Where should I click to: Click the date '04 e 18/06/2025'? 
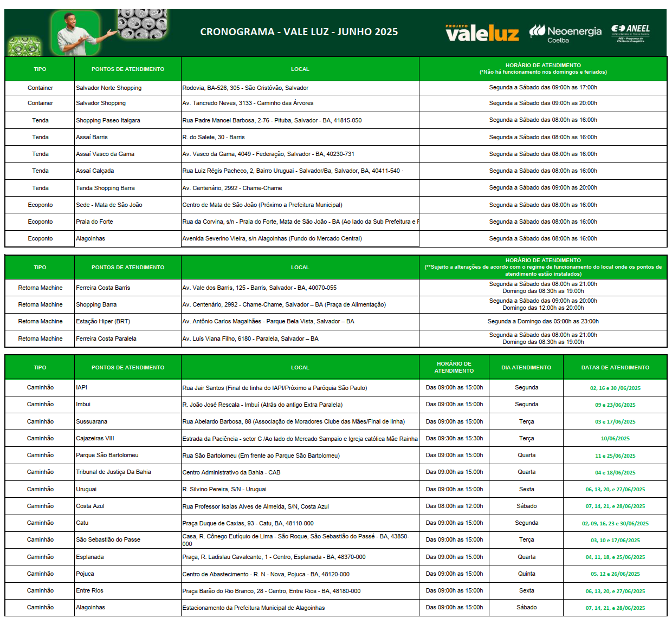tap(615, 472)
